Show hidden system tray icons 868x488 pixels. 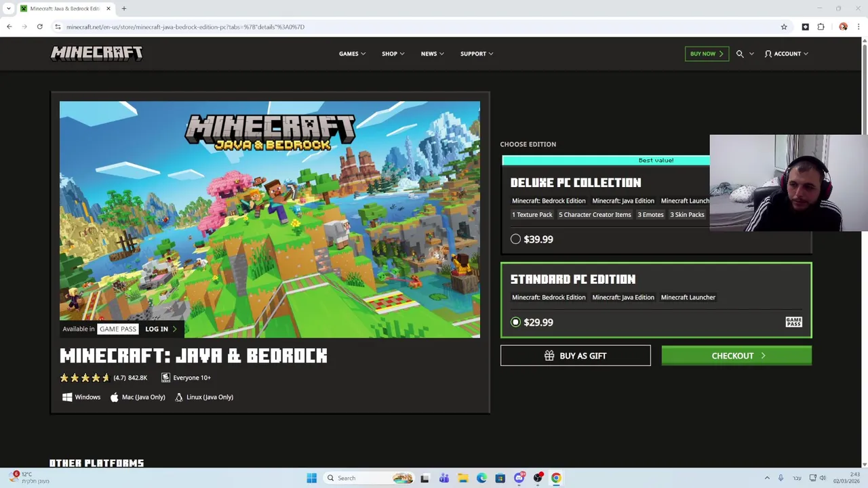(x=767, y=478)
